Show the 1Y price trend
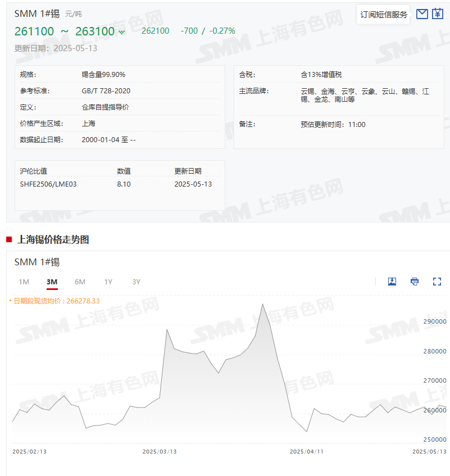 (x=108, y=282)
